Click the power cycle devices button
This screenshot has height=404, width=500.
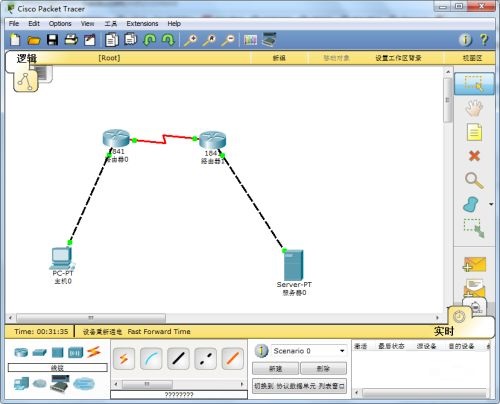[102, 332]
